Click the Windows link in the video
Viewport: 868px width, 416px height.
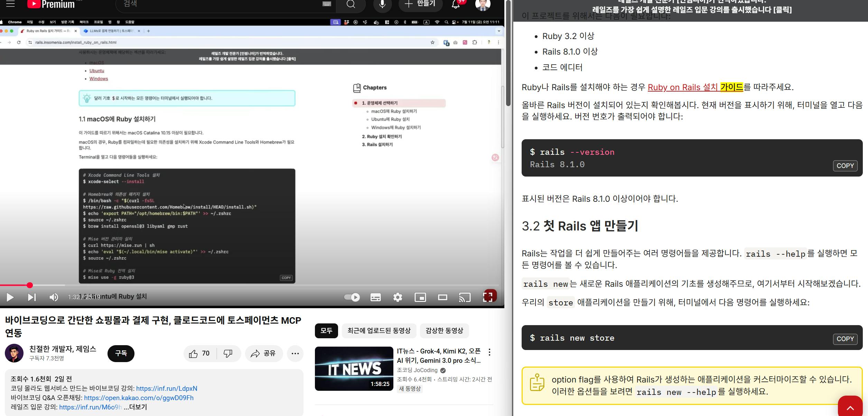coord(99,79)
